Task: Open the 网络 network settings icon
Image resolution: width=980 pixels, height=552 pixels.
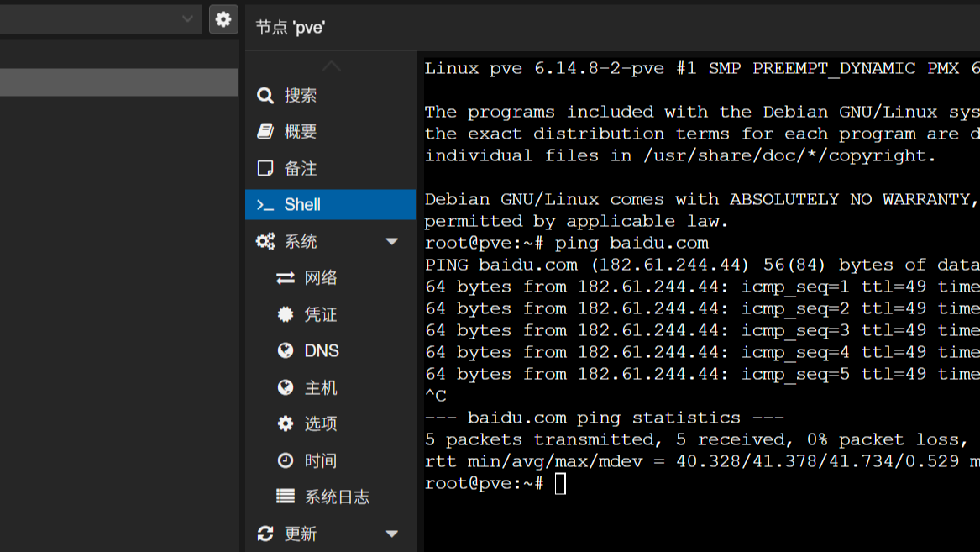Action: pyautogui.click(x=286, y=277)
